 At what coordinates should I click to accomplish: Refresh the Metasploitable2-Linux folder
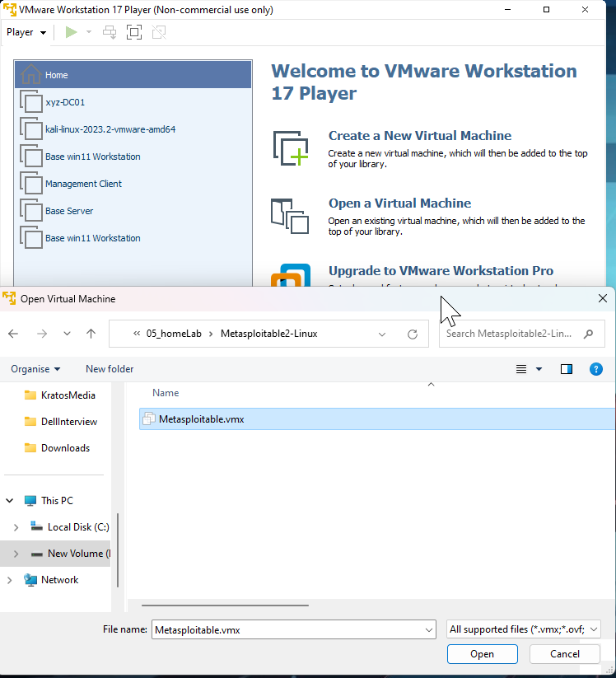(x=413, y=334)
